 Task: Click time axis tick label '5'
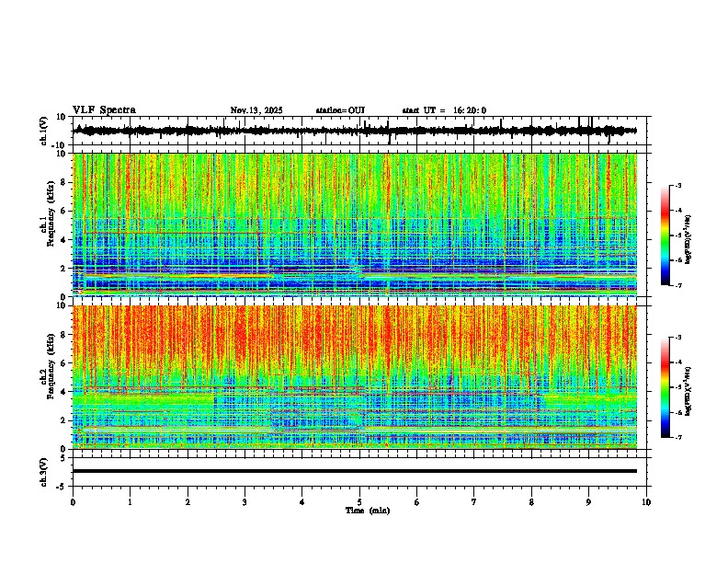tap(359, 502)
